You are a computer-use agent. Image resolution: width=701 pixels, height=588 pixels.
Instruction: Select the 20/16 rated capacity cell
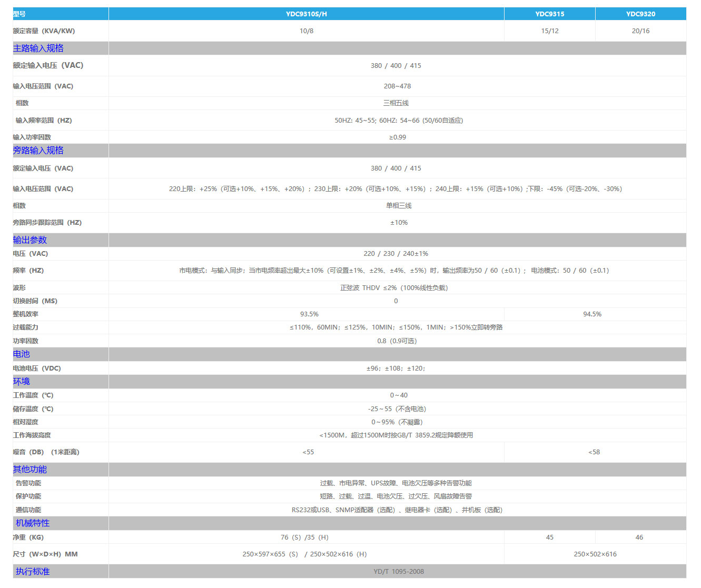pyautogui.click(x=640, y=31)
